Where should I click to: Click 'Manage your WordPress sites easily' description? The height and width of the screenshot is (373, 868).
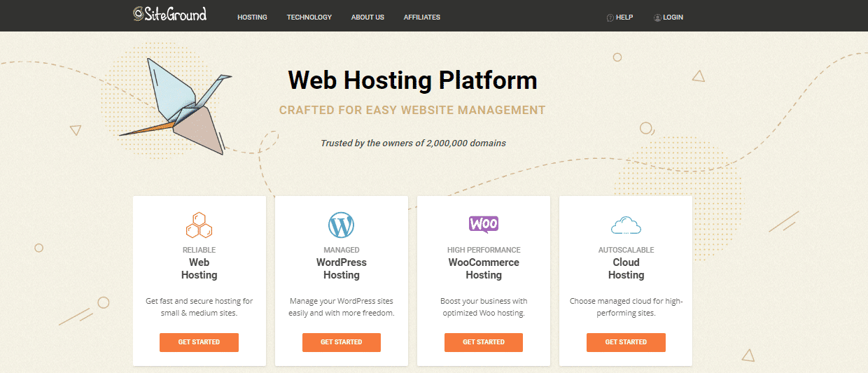pos(342,307)
